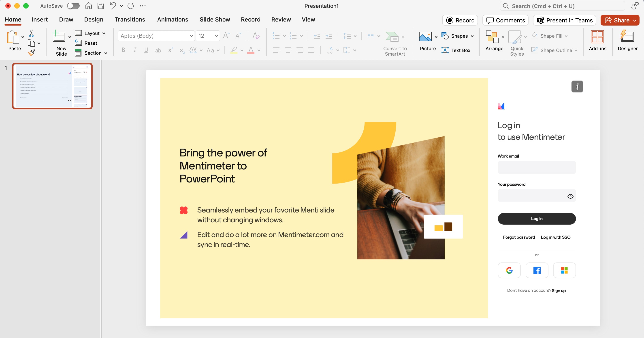Screen dimensions: 644x338
Task: Click the font color swatch
Action: point(251,50)
